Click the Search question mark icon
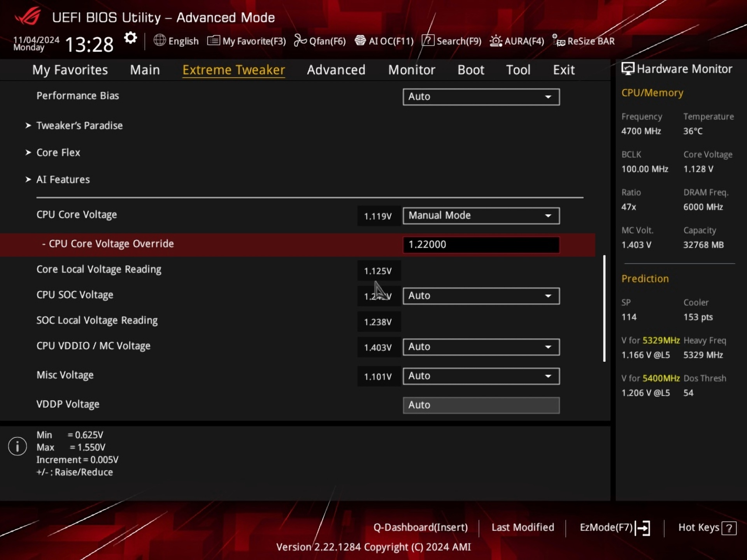 pyautogui.click(x=428, y=40)
